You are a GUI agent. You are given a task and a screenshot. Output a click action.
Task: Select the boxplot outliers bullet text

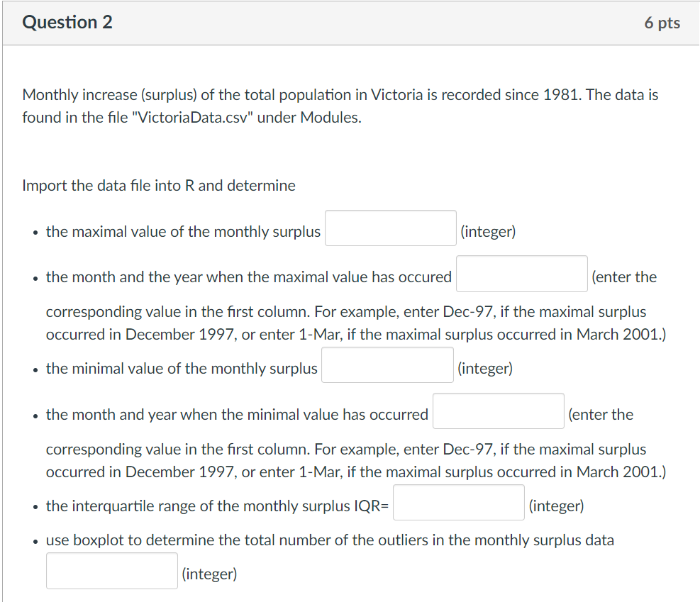point(328,540)
